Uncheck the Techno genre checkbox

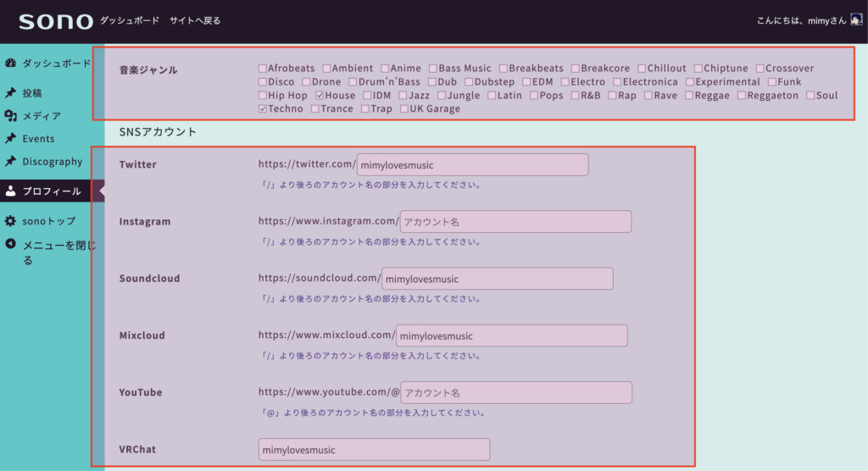(x=263, y=109)
